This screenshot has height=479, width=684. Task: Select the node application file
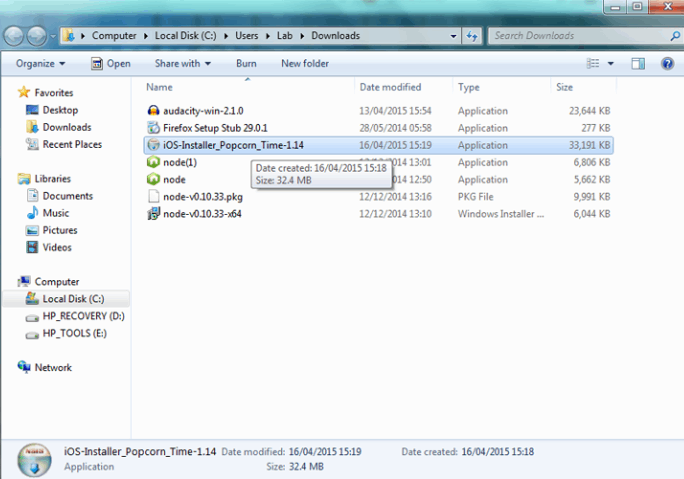[x=174, y=180]
